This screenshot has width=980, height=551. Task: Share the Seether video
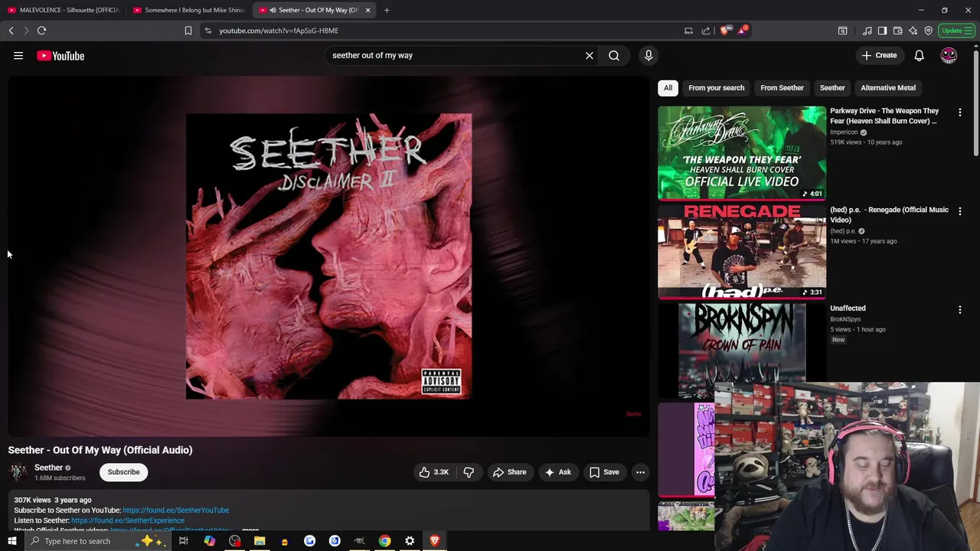[509, 472]
